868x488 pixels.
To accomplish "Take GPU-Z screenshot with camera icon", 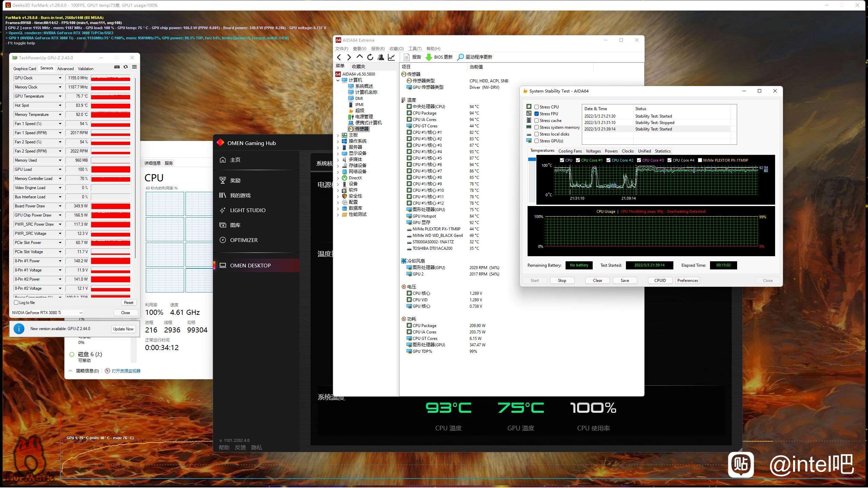I will (117, 67).
